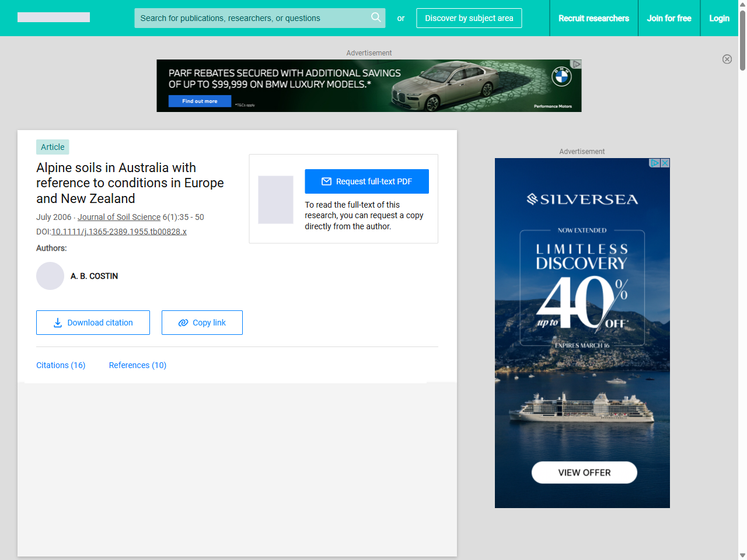Screen dimensions: 747x560
Task: Click the site logo in header
Action: (54, 17)
